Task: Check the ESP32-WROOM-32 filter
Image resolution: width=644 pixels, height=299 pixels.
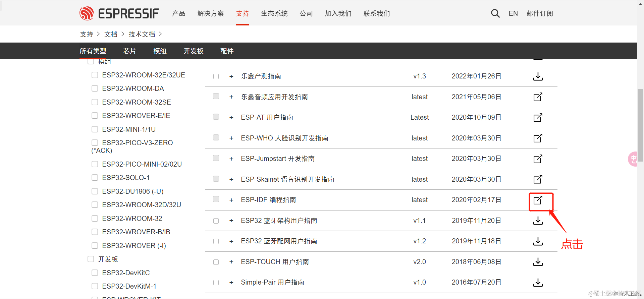Action: [95, 219]
